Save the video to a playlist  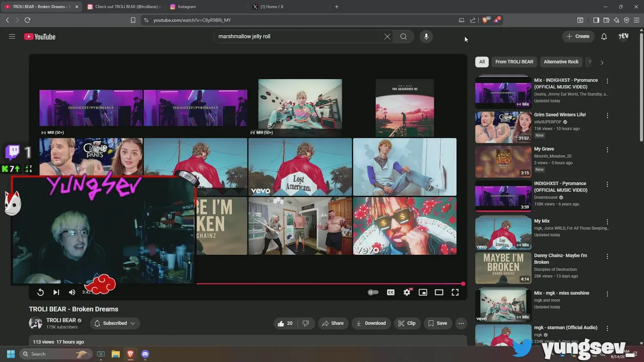[x=437, y=323]
